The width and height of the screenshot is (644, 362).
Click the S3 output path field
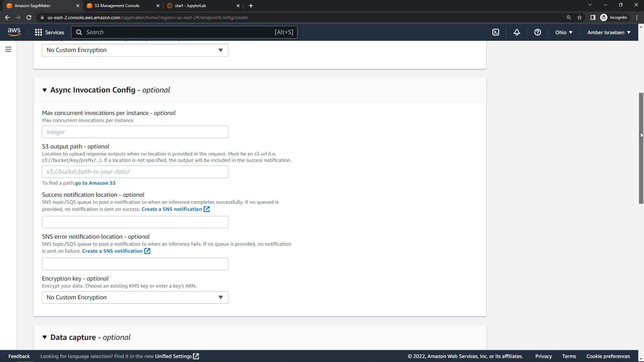[135, 172]
